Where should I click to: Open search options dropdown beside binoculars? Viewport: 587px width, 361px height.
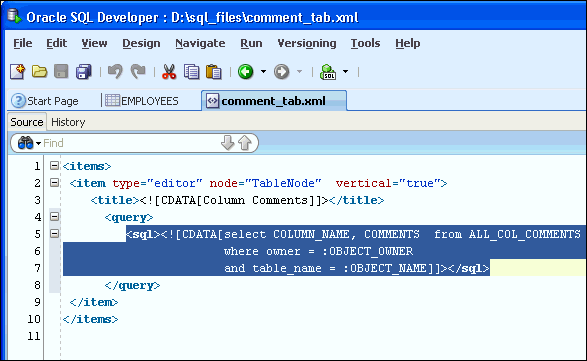(x=38, y=143)
